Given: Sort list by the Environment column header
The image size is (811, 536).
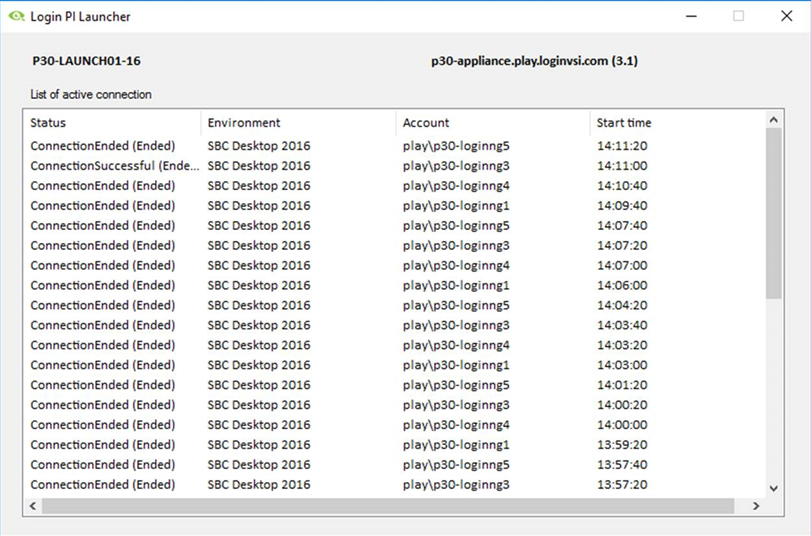Looking at the screenshot, I should (298, 123).
